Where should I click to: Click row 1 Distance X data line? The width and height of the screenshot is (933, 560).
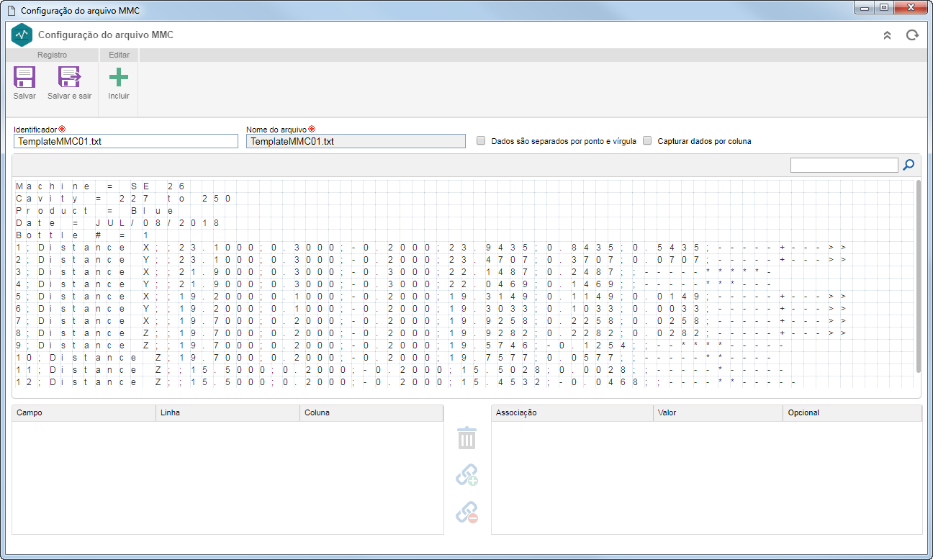[431, 247]
